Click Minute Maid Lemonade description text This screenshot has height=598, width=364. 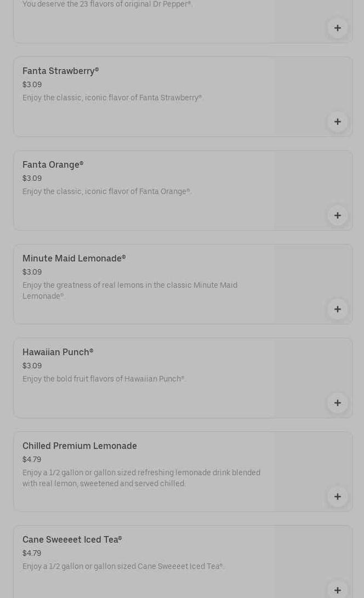[x=130, y=291]
